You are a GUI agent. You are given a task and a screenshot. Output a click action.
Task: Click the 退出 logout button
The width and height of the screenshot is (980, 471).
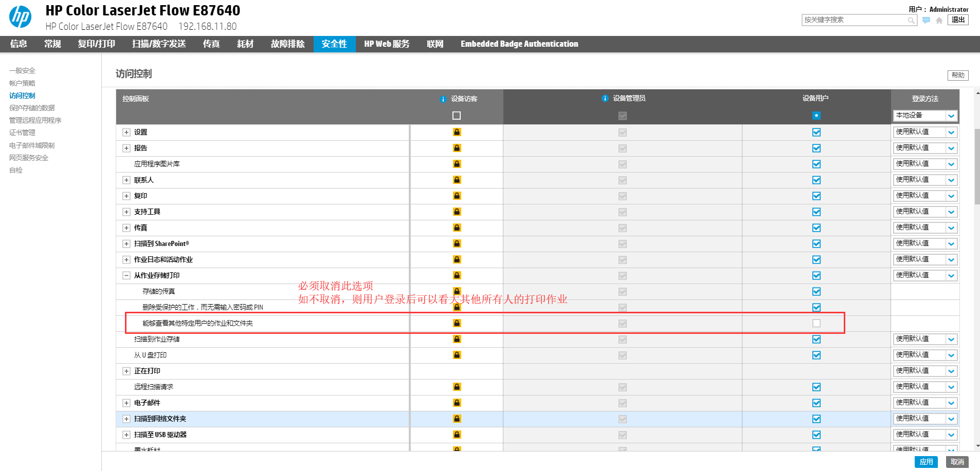point(958,20)
